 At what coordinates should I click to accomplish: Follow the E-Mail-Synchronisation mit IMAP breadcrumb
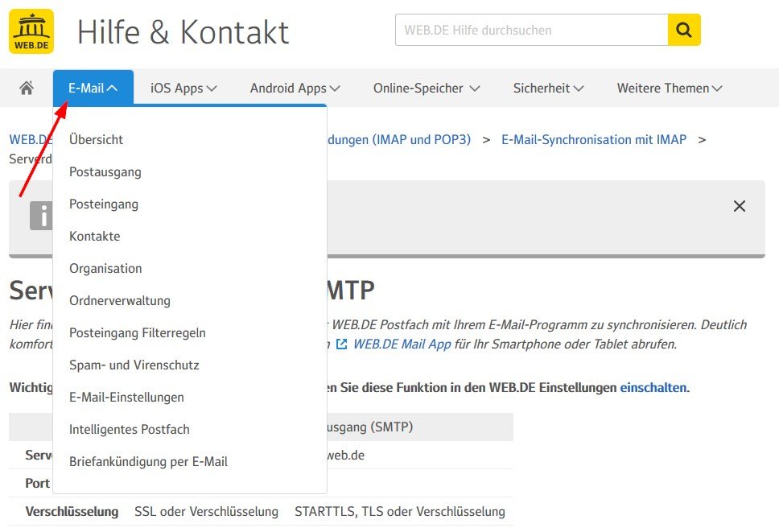coord(594,139)
